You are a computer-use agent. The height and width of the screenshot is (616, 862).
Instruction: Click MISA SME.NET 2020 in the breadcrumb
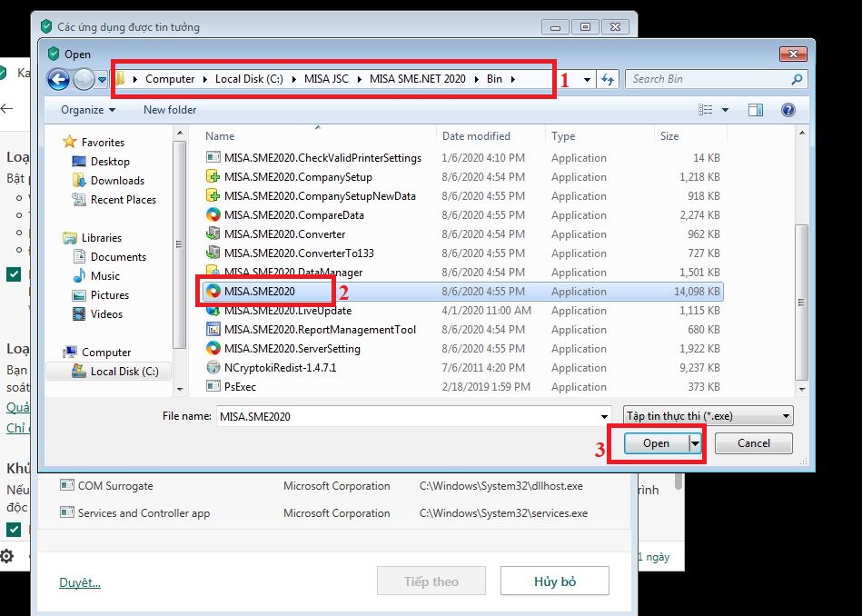click(417, 79)
